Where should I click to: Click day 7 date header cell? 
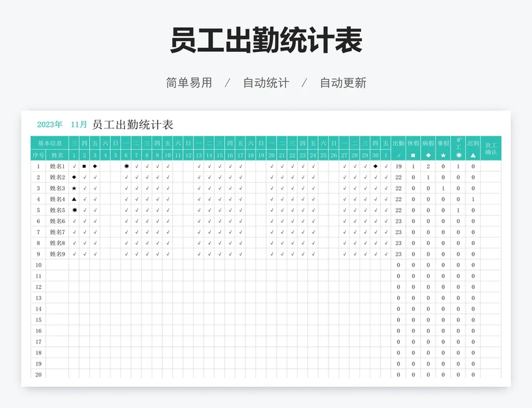coord(136,156)
